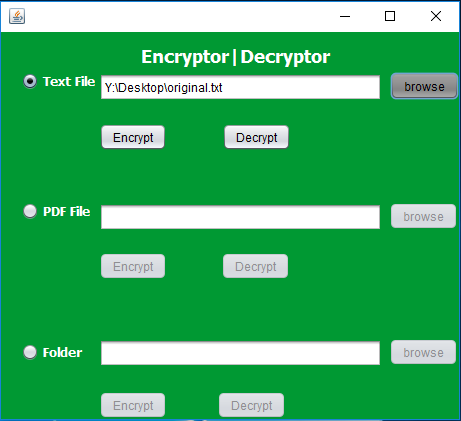Encrypt the selected text file
This screenshot has height=421, width=461.
(133, 137)
